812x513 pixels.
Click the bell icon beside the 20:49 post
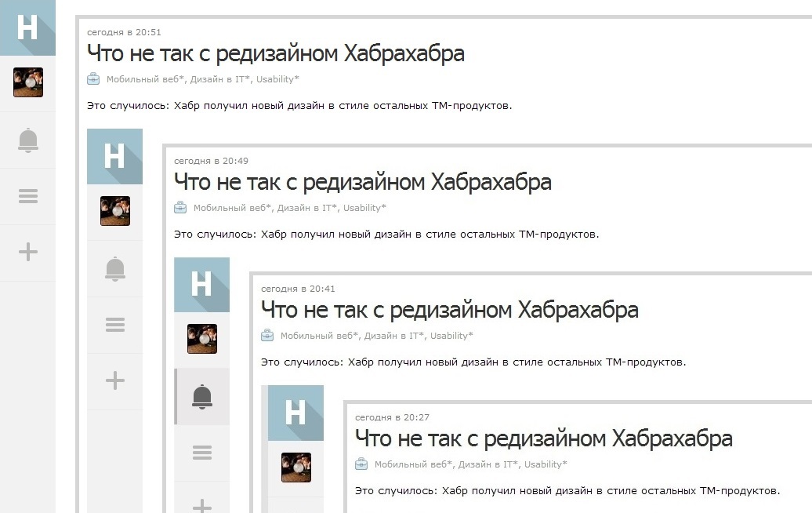tap(115, 269)
